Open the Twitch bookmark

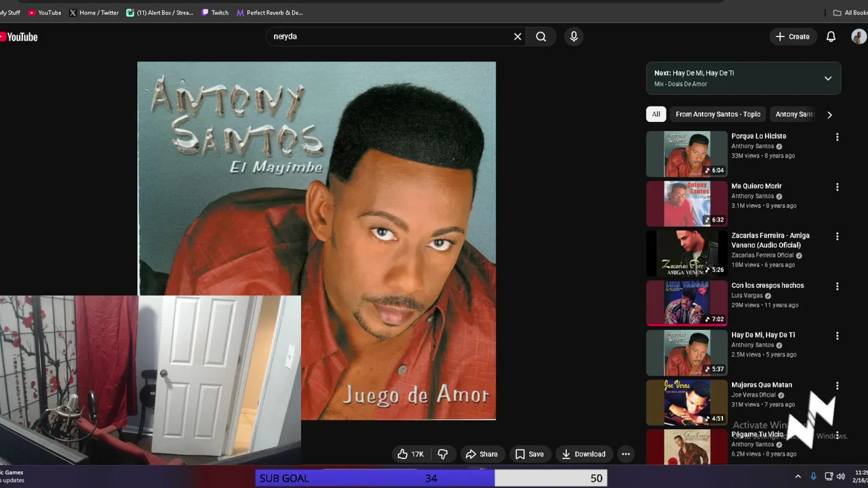click(x=215, y=12)
